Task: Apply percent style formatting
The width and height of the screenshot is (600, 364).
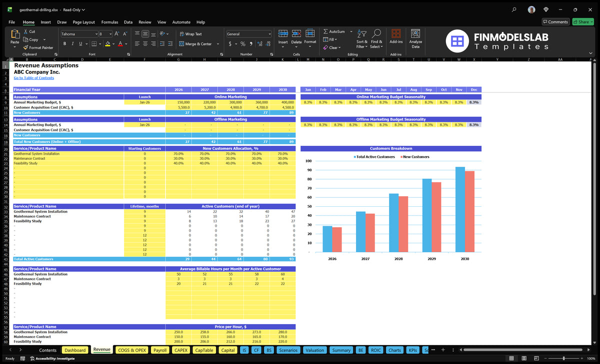Action: 242,44
